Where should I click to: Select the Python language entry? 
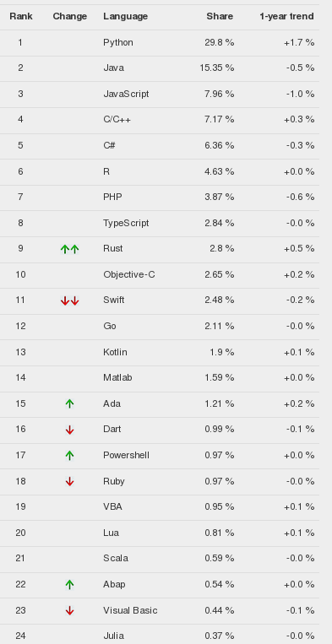click(118, 43)
